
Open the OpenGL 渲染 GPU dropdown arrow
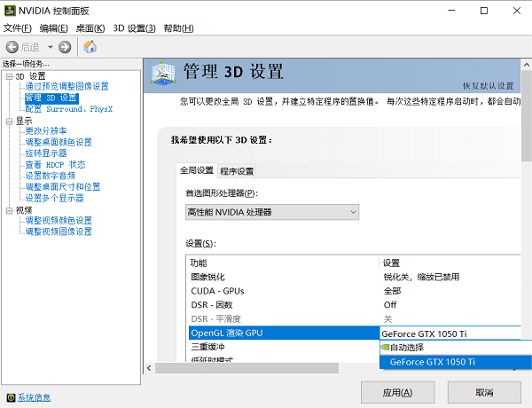(512, 333)
